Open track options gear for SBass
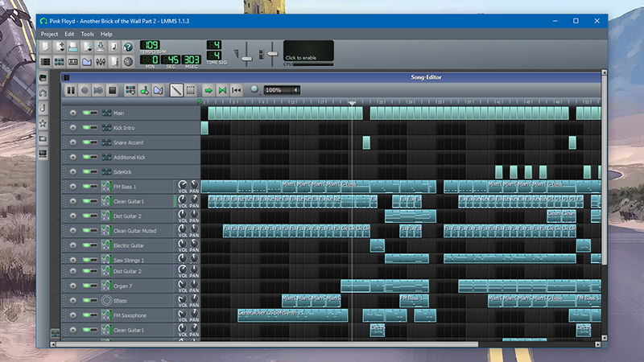 (73, 300)
